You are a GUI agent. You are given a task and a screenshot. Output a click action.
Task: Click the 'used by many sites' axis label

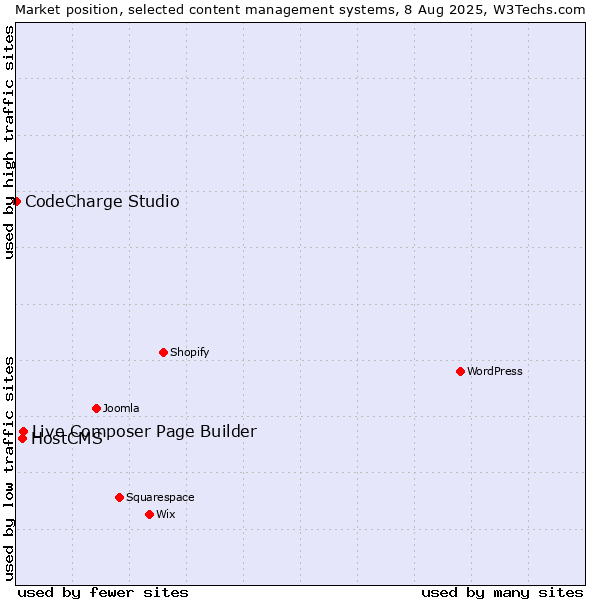(502, 593)
